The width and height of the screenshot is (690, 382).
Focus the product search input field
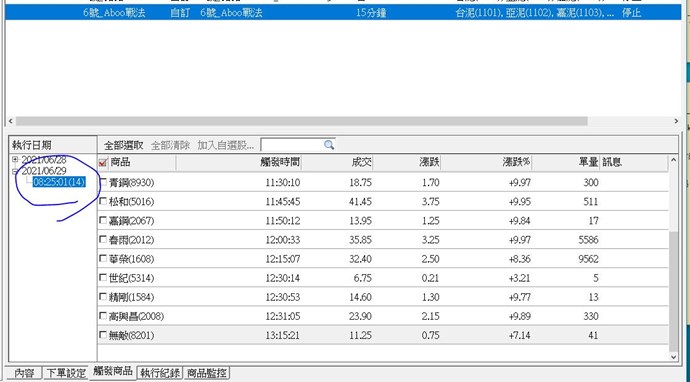tap(292, 145)
